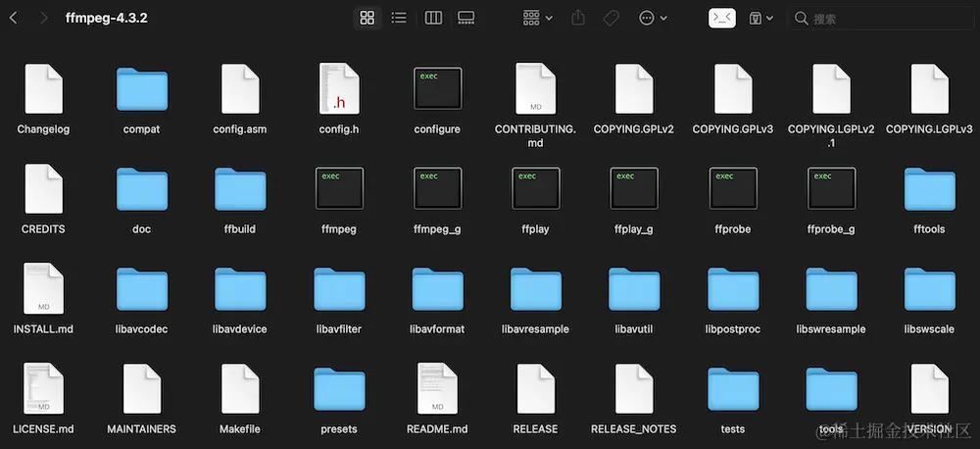Screen dimensions: 980x449
Task: Select the CREDITS file
Action: click(x=43, y=189)
